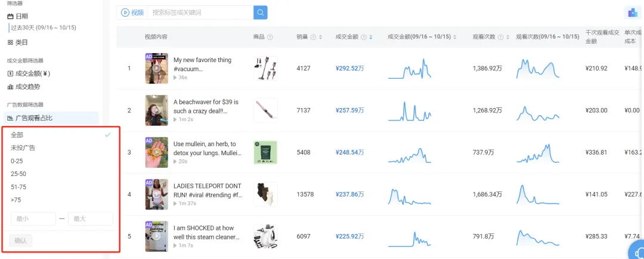
Task: Open the 视频 search type selector
Action: tap(132, 13)
